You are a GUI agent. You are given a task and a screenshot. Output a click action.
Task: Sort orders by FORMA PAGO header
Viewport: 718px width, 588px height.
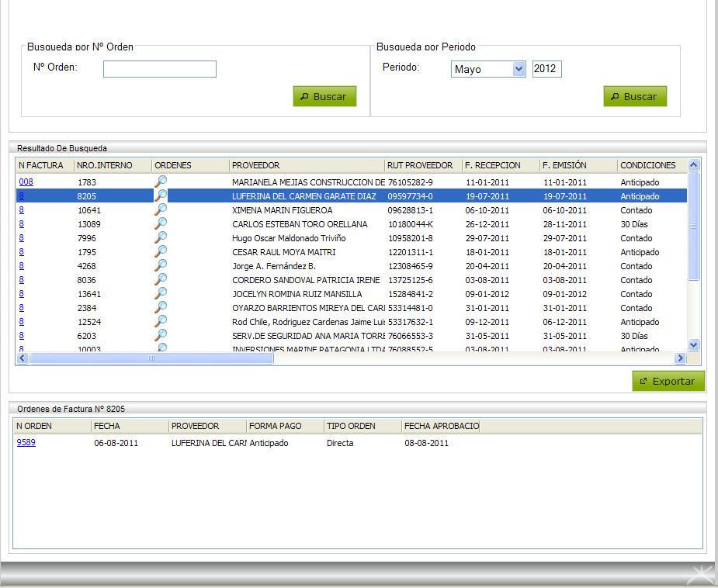tap(286, 426)
